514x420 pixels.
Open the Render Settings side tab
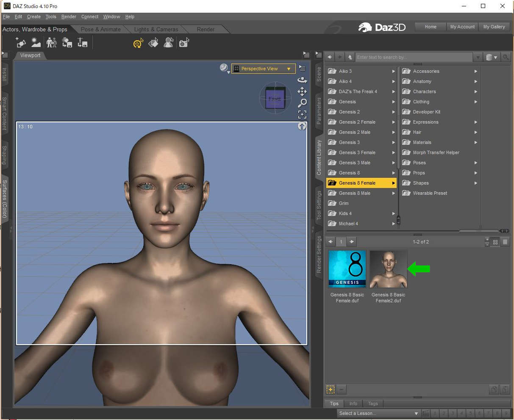point(319,254)
